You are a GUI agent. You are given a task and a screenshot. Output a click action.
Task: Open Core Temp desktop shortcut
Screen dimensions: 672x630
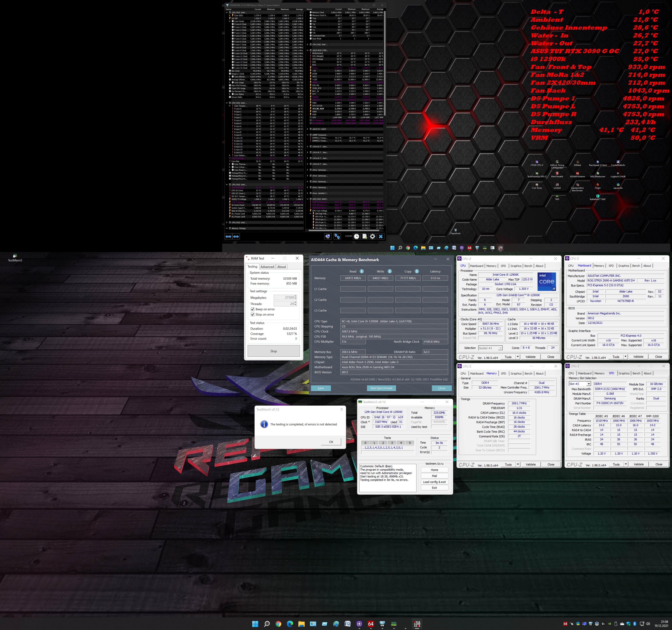pyautogui.click(x=537, y=186)
